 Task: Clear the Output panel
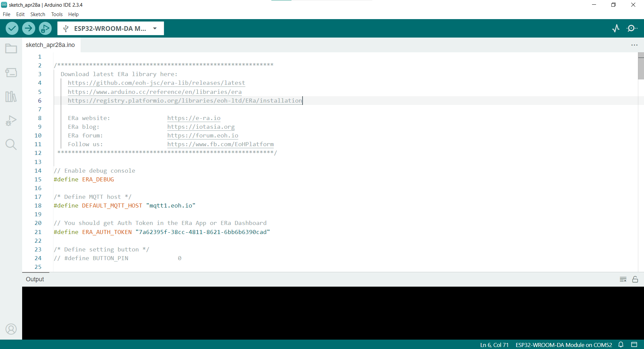(623, 279)
